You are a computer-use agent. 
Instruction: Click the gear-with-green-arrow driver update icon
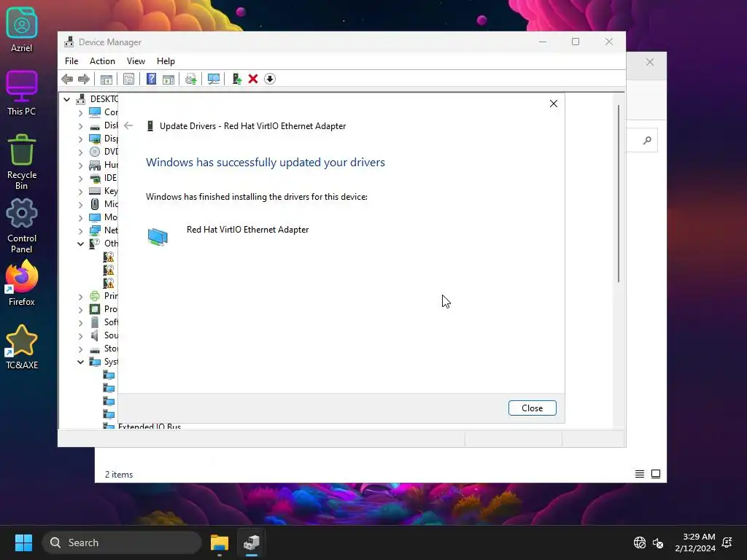tap(190, 79)
